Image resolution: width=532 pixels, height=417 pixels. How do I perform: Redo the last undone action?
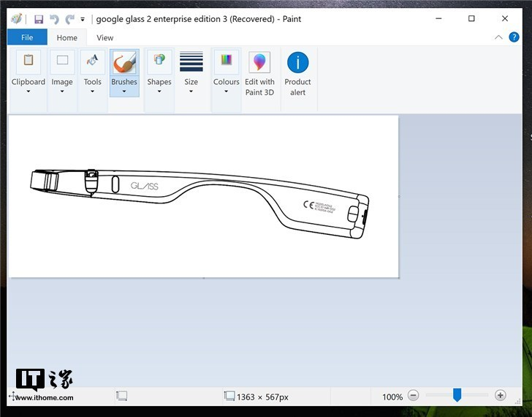click(x=69, y=19)
